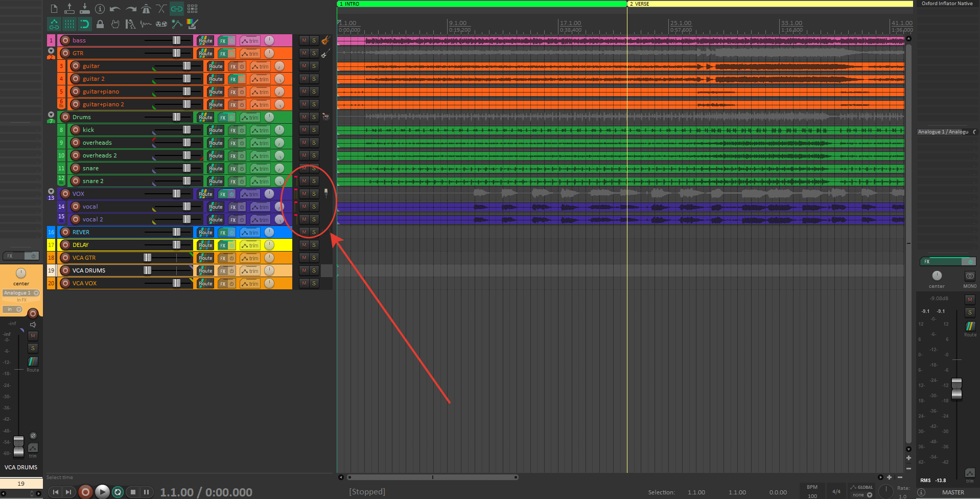Click the VCA DRUMS mixer strip fader
This screenshot has height=499, width=980.
coord(18,446)
